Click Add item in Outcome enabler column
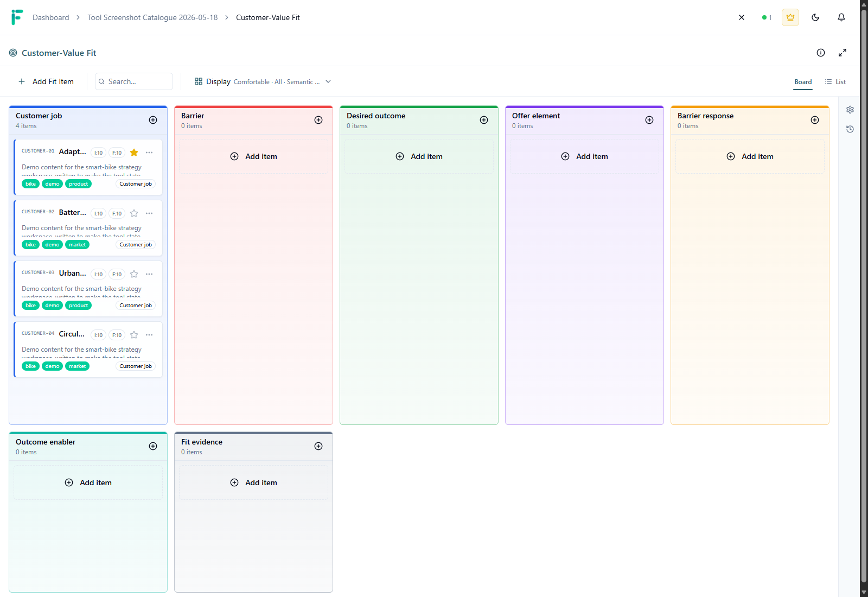The height and width of the screenshot is (597, 868). coord(88,482)
